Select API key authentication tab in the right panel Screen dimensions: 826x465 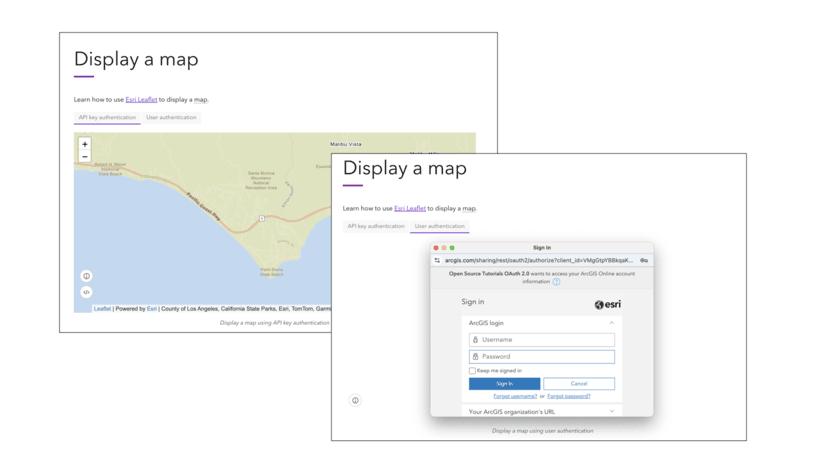click(x=376, y=226)
